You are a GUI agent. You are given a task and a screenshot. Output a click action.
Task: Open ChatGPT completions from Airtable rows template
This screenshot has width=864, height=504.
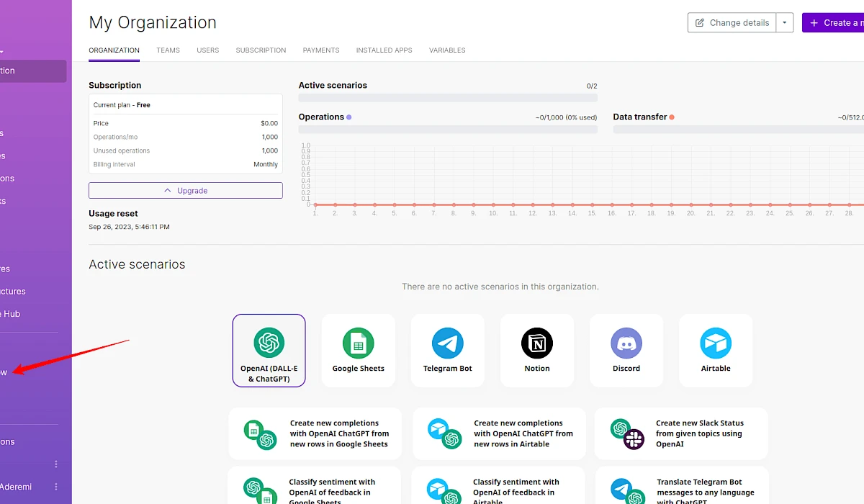(499, 433)
